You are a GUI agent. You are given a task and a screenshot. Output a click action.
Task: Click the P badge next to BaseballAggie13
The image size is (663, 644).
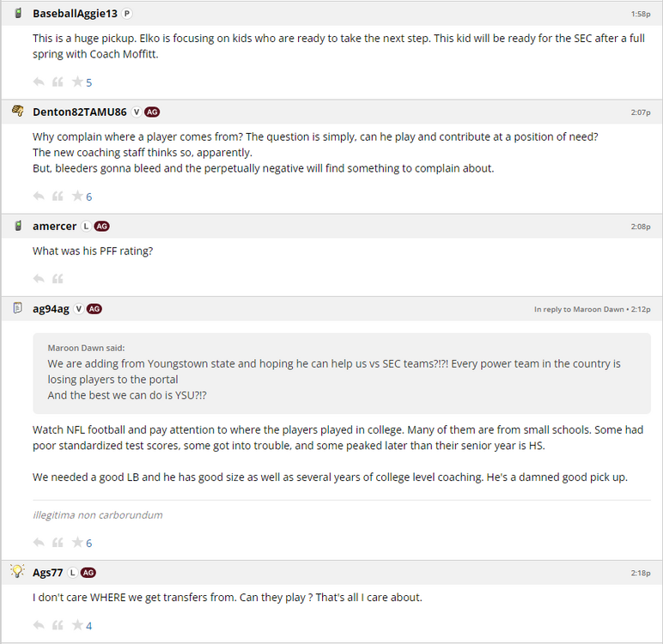tap(127, 14)
